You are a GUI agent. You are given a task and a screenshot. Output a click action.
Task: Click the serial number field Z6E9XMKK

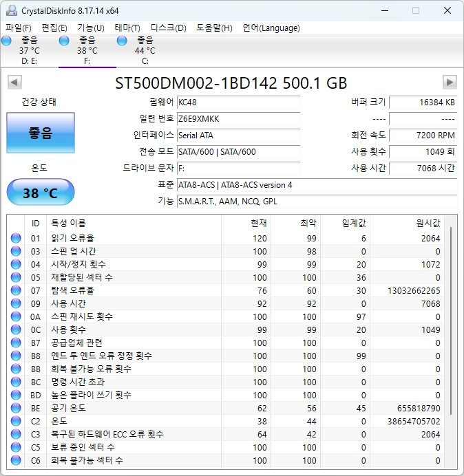pos(238,119)
